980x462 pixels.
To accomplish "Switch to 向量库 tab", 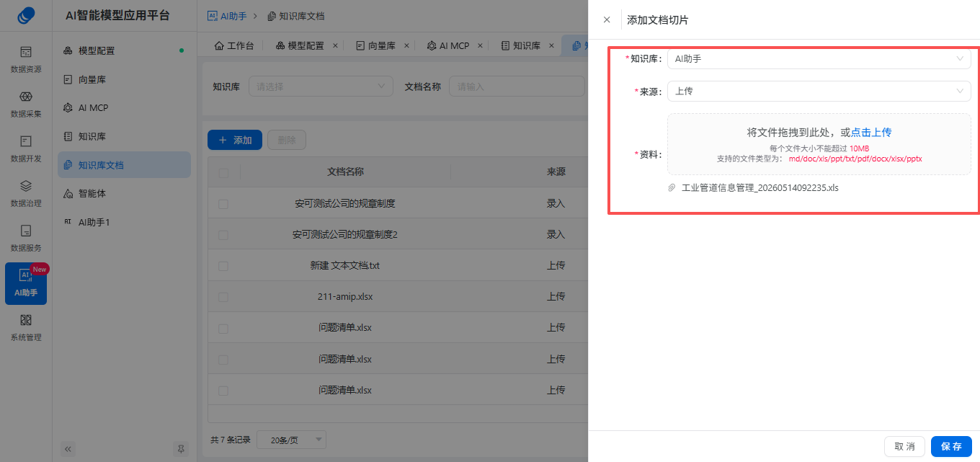I will (375, 45).
